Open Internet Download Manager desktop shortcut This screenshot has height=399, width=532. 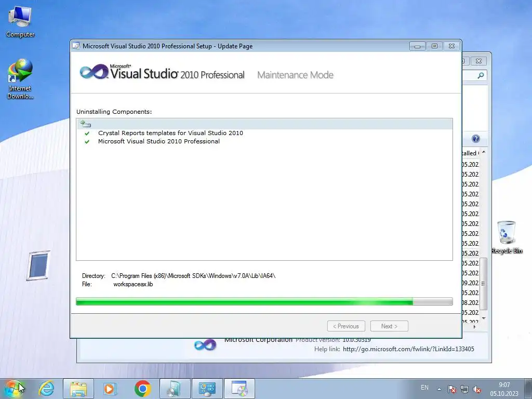click(20, 79)
